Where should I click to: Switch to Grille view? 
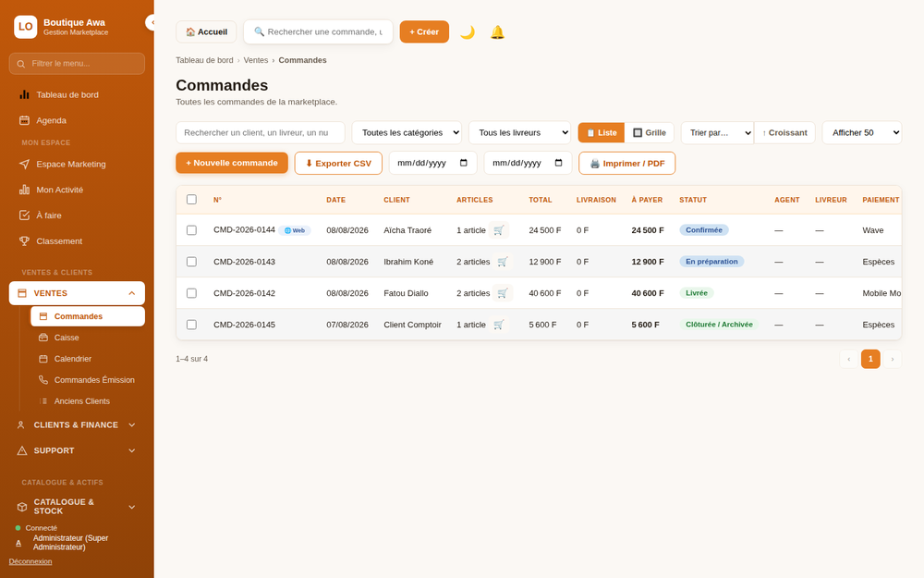coord(650,132)
